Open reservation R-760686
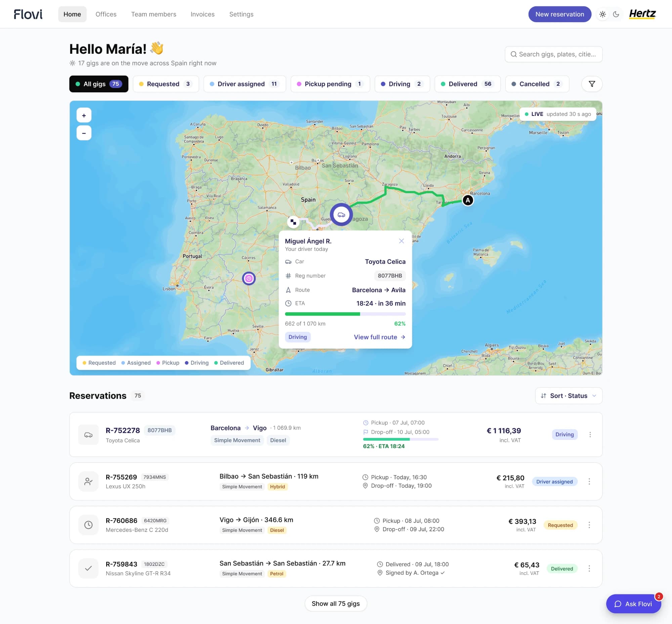 click(335, 525)
